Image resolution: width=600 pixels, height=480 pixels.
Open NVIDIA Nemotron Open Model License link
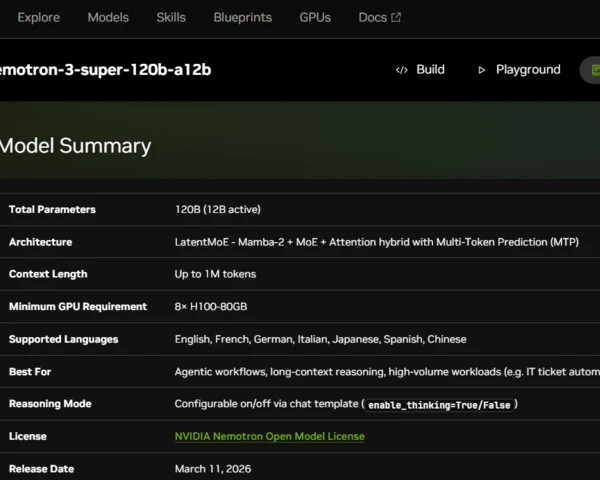[269, 436]
